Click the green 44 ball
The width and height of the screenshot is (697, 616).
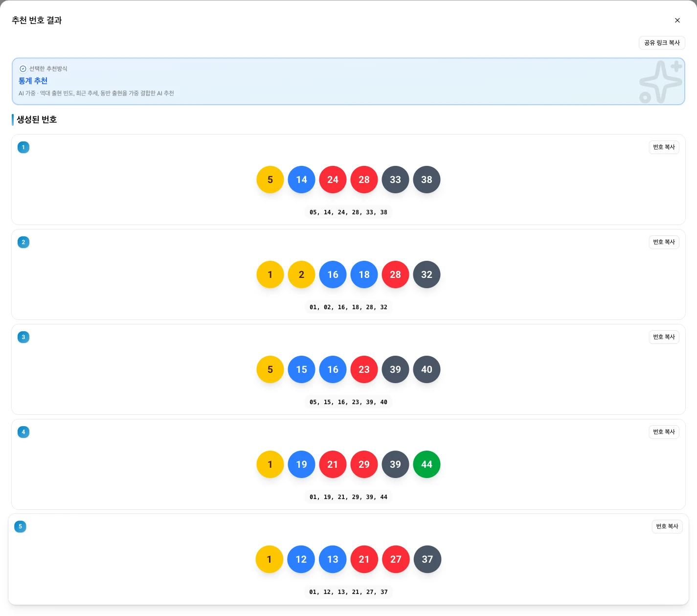(x=427, y=464)
